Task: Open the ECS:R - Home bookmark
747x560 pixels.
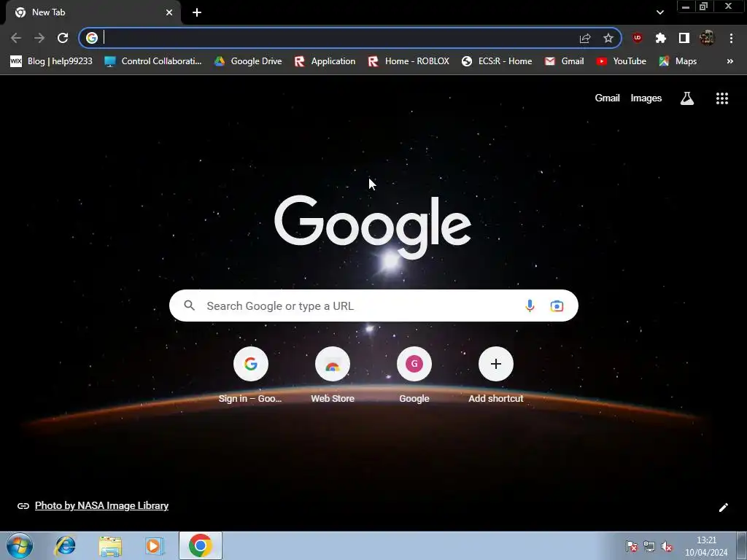Action: pyautogui.click(x=497, y=61)
